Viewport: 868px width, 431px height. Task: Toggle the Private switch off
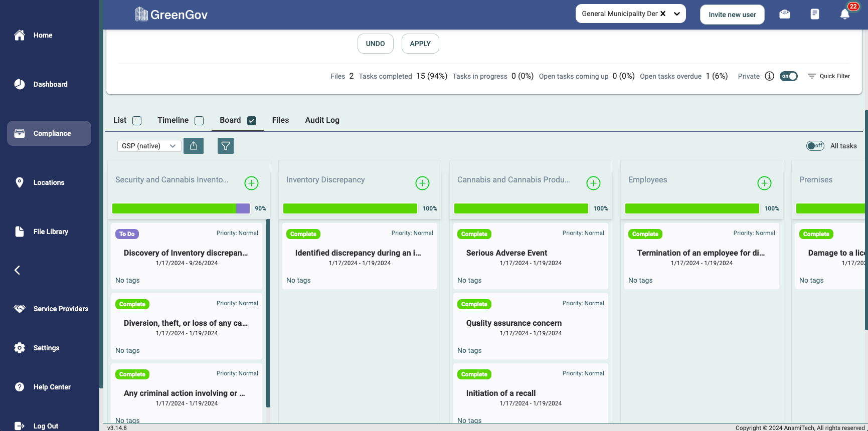click(x=789, y=76)
